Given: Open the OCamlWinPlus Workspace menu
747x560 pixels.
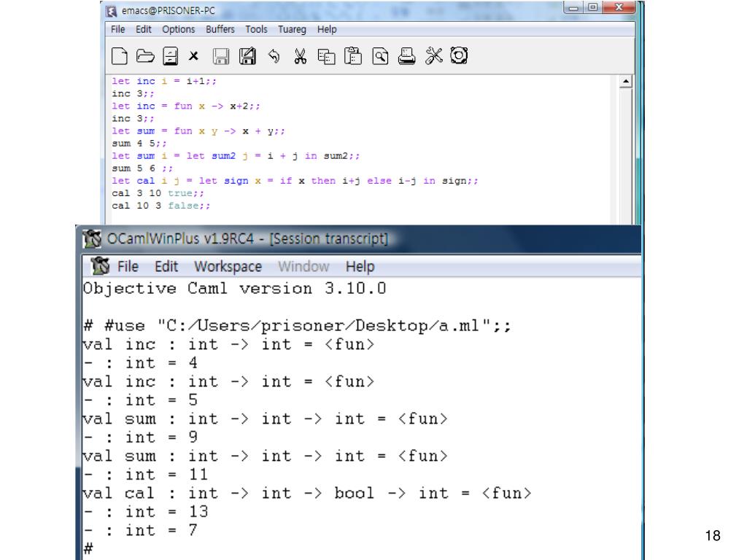Looking at the screenshot, I should (x=228, y=266).
